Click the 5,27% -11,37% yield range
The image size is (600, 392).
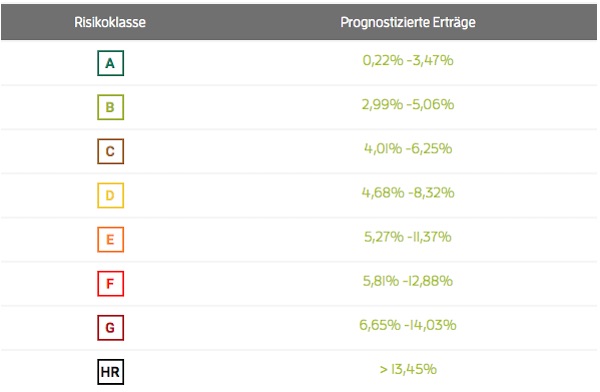point(408,237)
